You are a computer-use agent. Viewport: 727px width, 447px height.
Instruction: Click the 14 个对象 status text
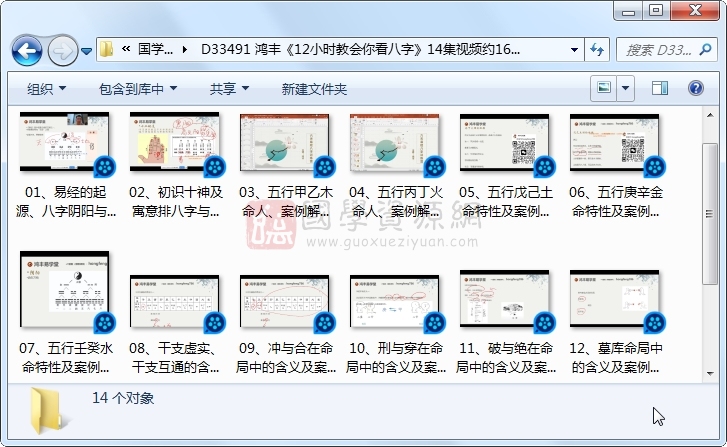(123, 398)
